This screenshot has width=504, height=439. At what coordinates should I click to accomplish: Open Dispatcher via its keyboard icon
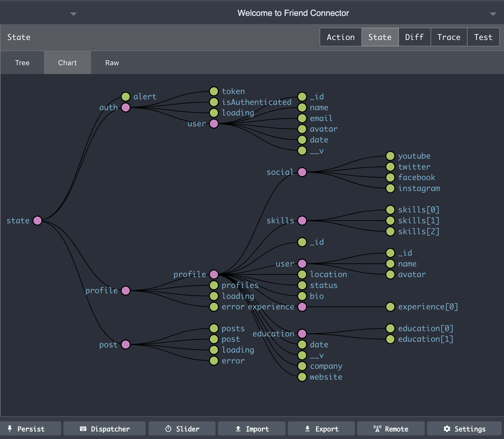pyautogui.click(x=83, y=429)
